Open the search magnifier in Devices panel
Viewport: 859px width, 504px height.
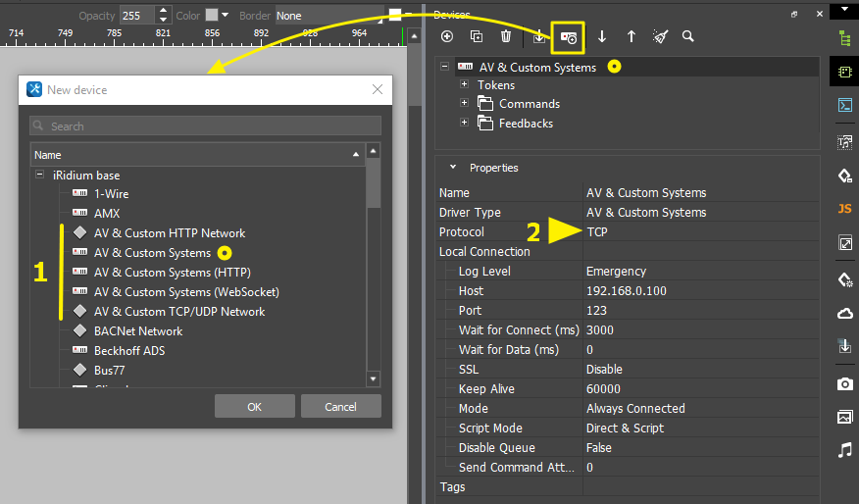[688, 36]
